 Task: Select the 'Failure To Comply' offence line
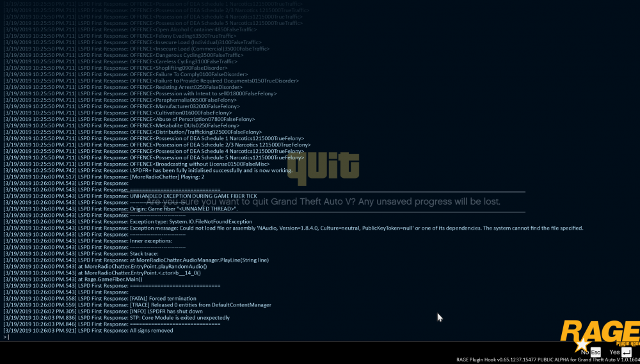click(x=125, y=74)
